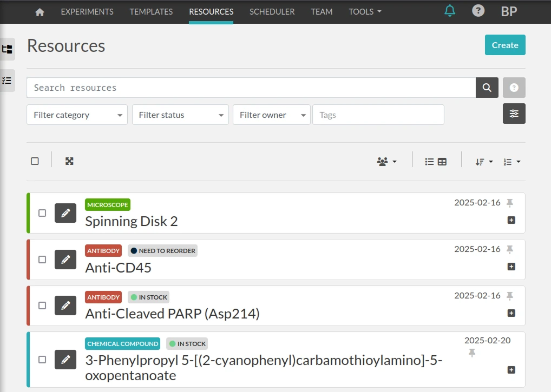The height and width of the screenshot is (392, 551).
Task: Open the notifications bell
Action: (x=450, y=10)
